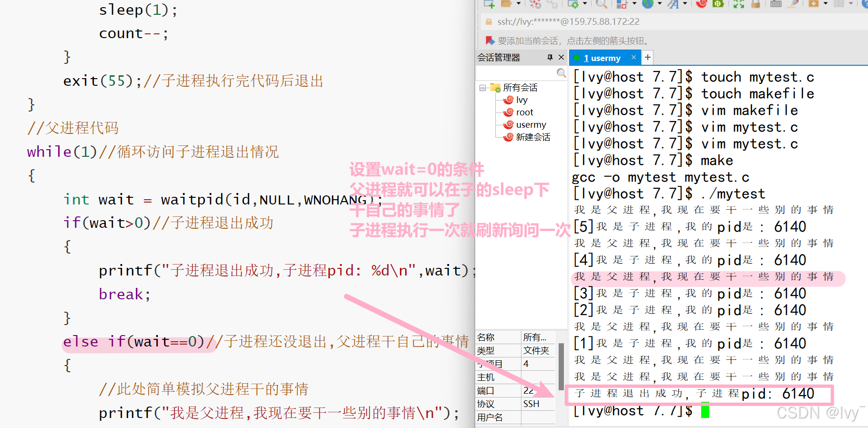Click the SSH protocol value cell
The width and height of the screenshot is (868, 428).
coord(538,404)
